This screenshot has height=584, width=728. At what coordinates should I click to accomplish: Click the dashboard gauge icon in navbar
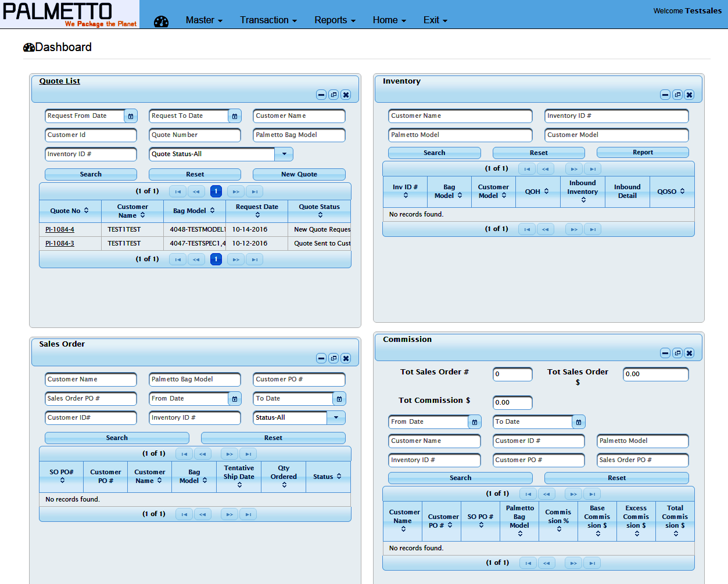point(161,21)
